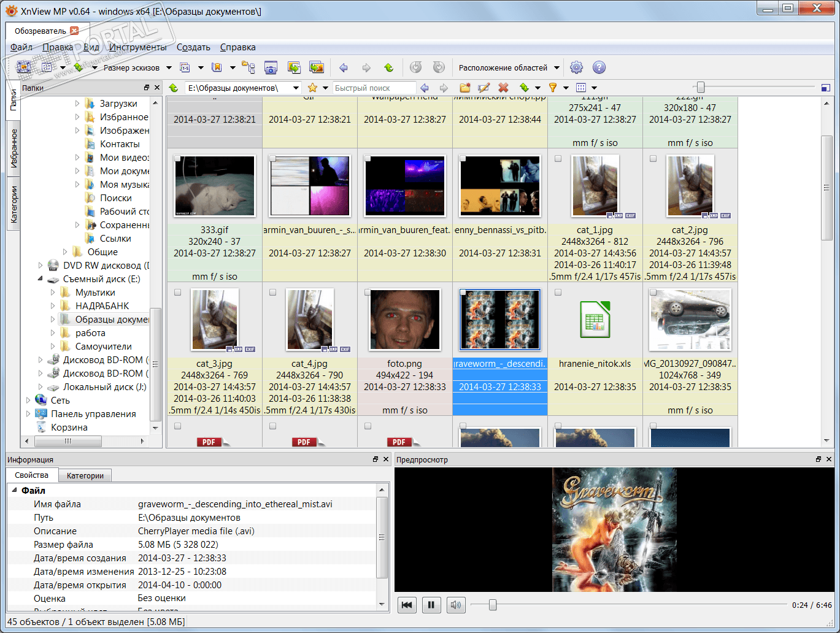Click the red X delete icon
This screenshot has width=840, height=633.
[x=503, y=88]
